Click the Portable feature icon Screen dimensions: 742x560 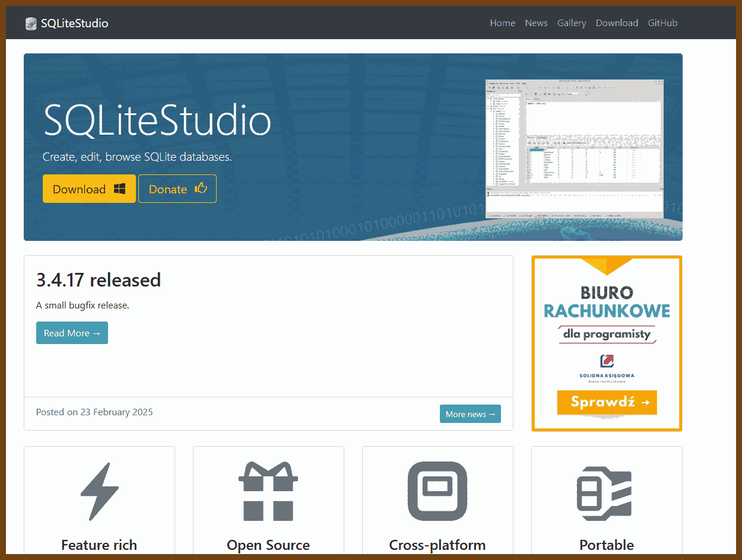tap(605, 492)
